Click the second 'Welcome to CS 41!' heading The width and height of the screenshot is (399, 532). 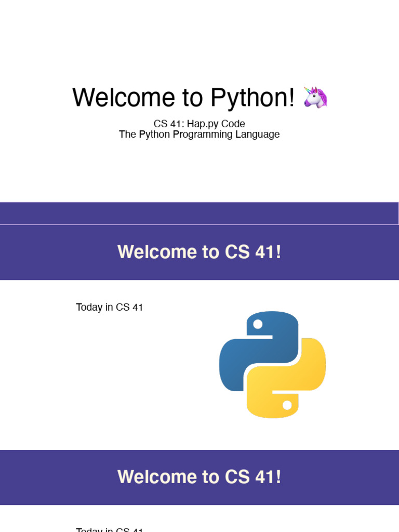199,477
